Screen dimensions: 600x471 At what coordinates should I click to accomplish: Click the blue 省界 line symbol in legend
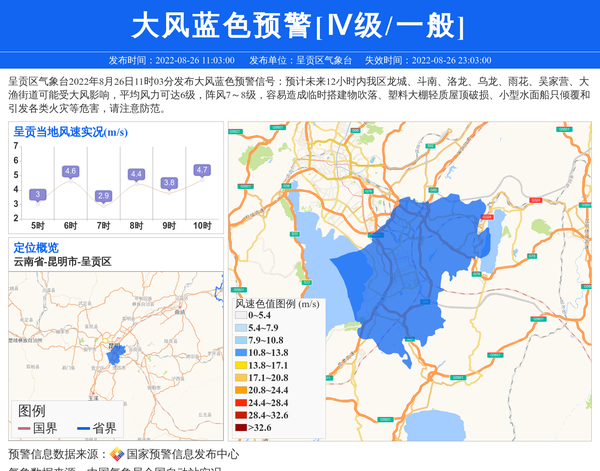pyautogui.click(x=84, y=429)
